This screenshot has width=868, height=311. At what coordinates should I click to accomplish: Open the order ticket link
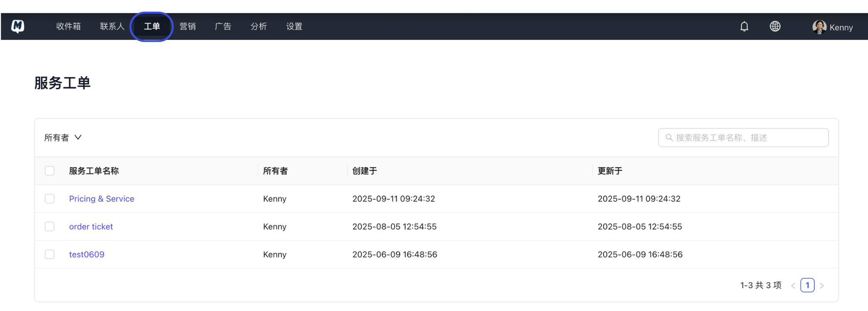(x=91, y=227)
